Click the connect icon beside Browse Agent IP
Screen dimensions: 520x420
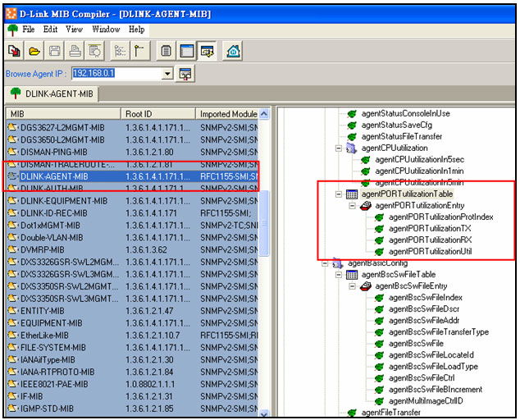(185, 74)
